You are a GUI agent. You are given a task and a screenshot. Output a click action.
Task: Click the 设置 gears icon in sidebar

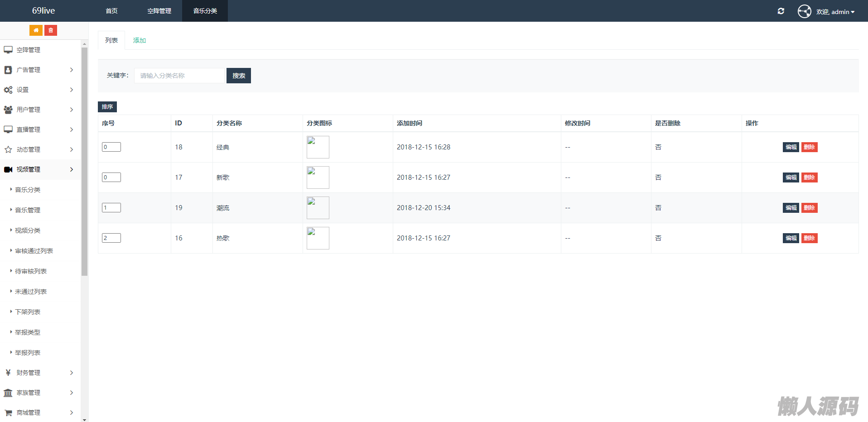[8, 90]
